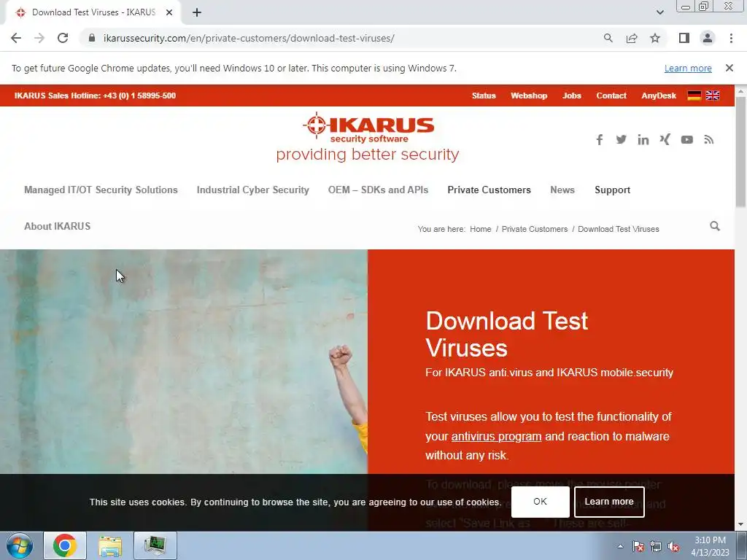The image size is (747, 560).
Task: Open the Private Customers menu
Action: (489, 190)
